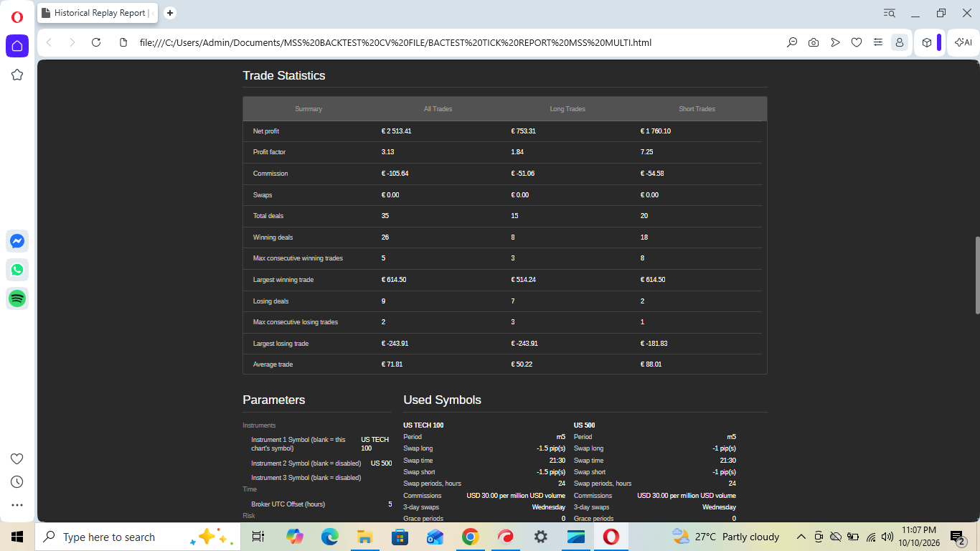This screenshot has height=551, width=980.
Task: Select Largest winning trade row label
Action: pyautogui.click(x=283, y=280)
